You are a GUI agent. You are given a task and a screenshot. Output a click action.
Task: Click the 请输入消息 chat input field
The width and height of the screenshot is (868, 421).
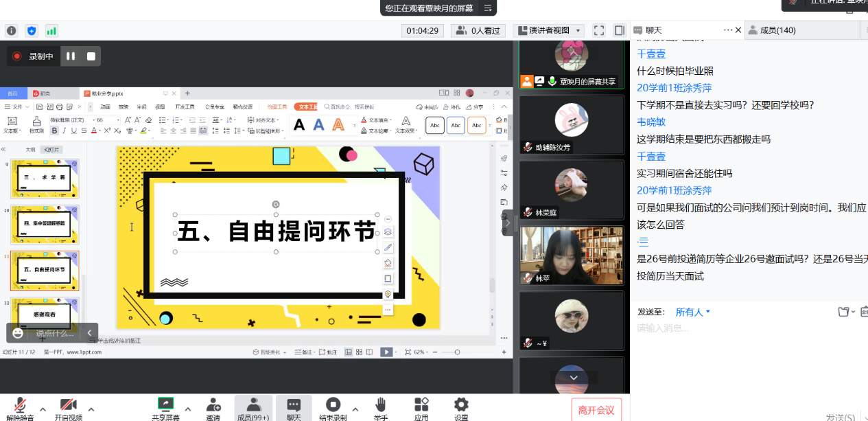(741, 330)
